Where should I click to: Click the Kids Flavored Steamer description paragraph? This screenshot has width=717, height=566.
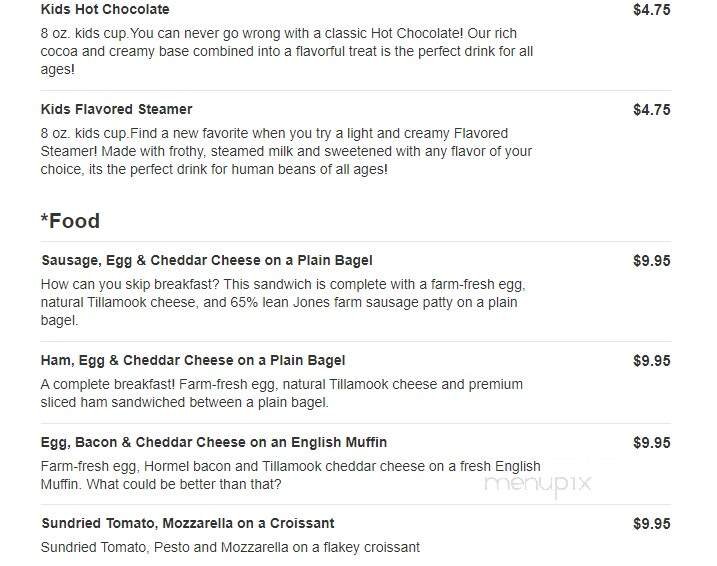[x=287, y=151]
